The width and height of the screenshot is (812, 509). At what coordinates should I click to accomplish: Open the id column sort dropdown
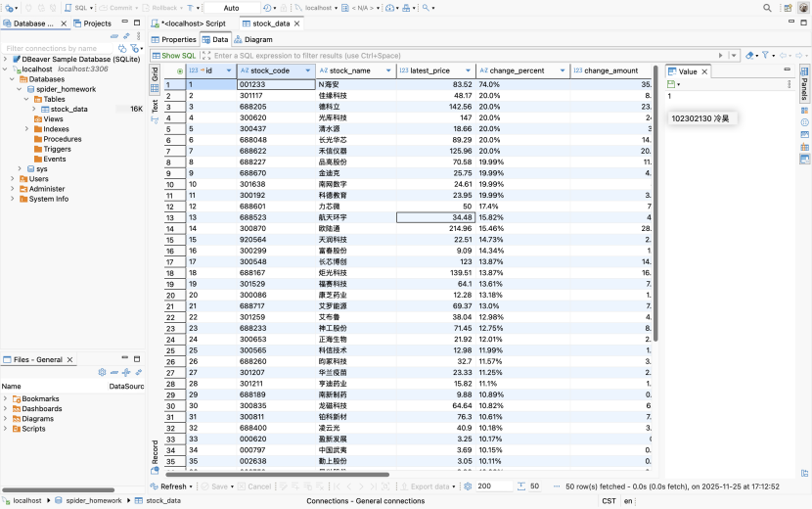click(x=228, y=70)
